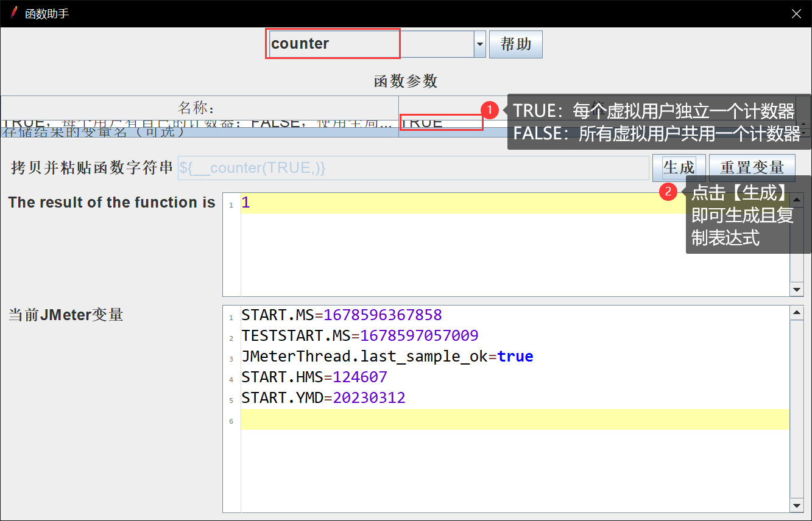The height and width of the screenshot is (521, 812).
Task: Click the counter function name combo box
Action: pyautogui.click(x=370, y=44)
